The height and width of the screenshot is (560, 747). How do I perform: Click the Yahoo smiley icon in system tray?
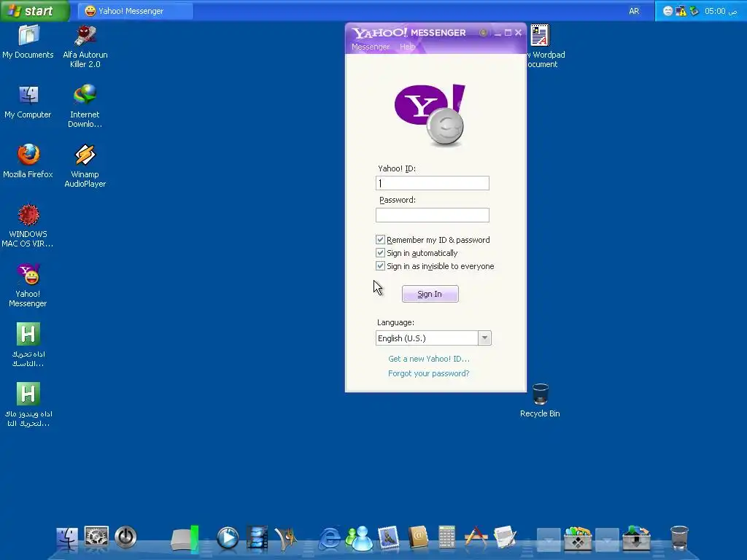click(x=668, y=11)
